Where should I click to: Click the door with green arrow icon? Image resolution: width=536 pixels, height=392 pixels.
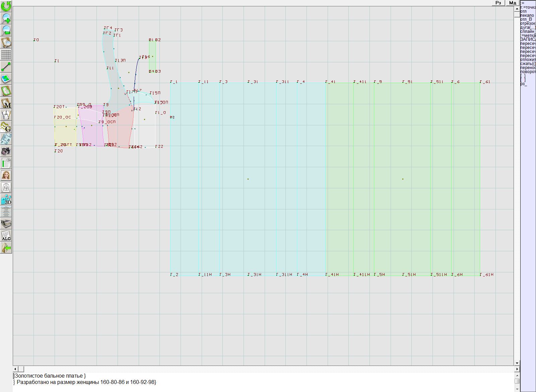pyautogui.click(x=6, y=248)
